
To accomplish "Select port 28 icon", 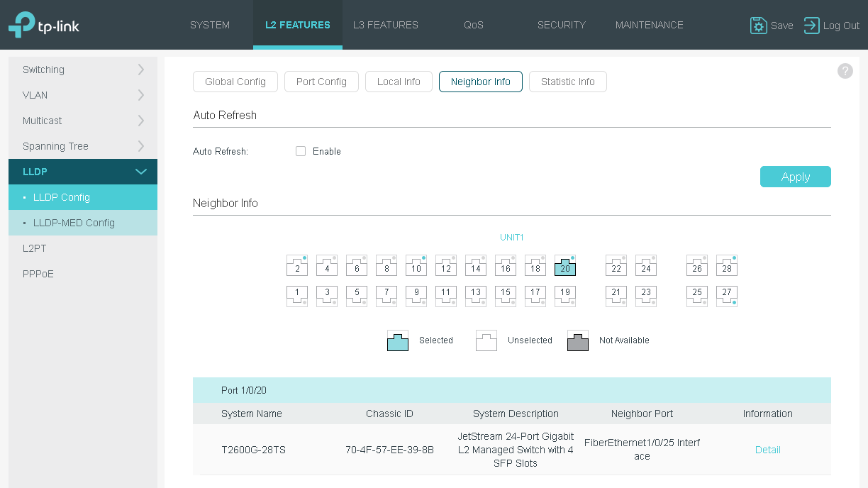I will (x=727, y=266).
